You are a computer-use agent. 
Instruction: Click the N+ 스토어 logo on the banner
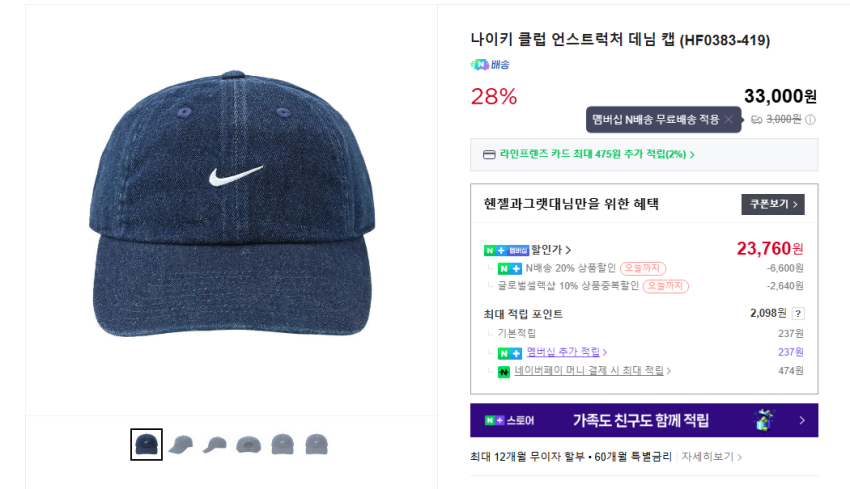coord(509,421)
